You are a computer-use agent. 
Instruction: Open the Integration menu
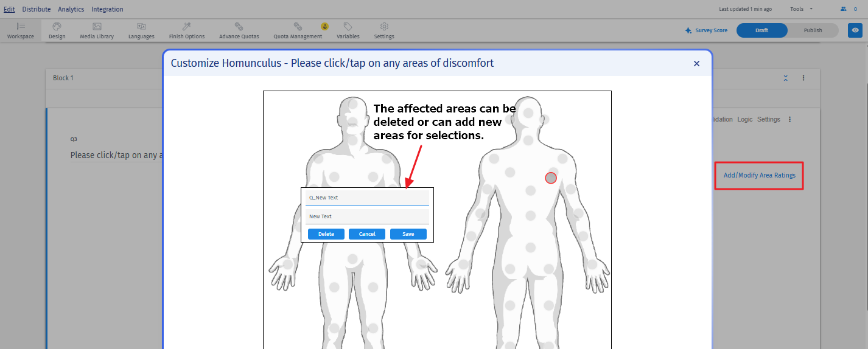pos(107,9)
